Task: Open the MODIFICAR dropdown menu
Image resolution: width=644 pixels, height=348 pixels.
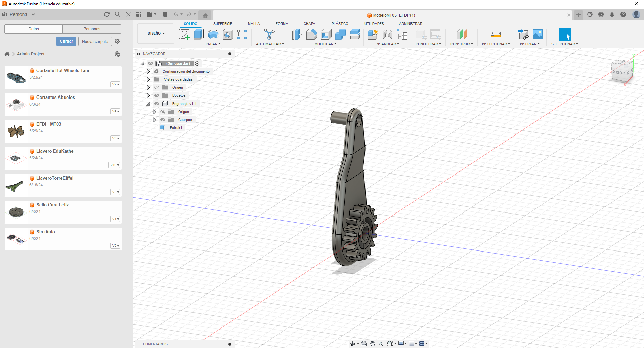Action: (325, 44)
